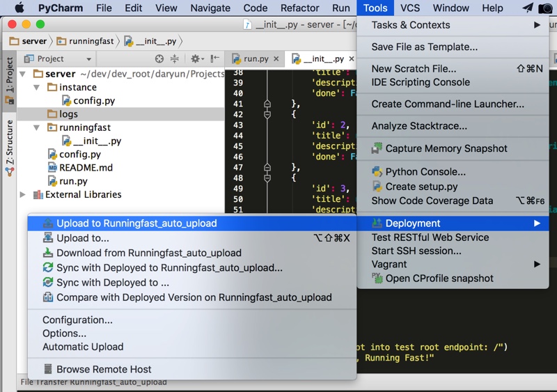Viewport: 557px width, 392px height.
Task: Click the External Libraries icon
Action: click(x=38, y=195)
